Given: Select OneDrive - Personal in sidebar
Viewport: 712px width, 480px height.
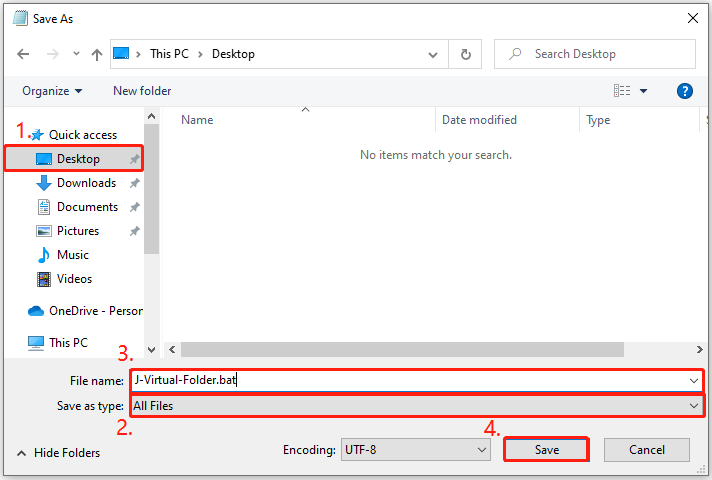Looking at the screenshot, I should tap(85, 311).
